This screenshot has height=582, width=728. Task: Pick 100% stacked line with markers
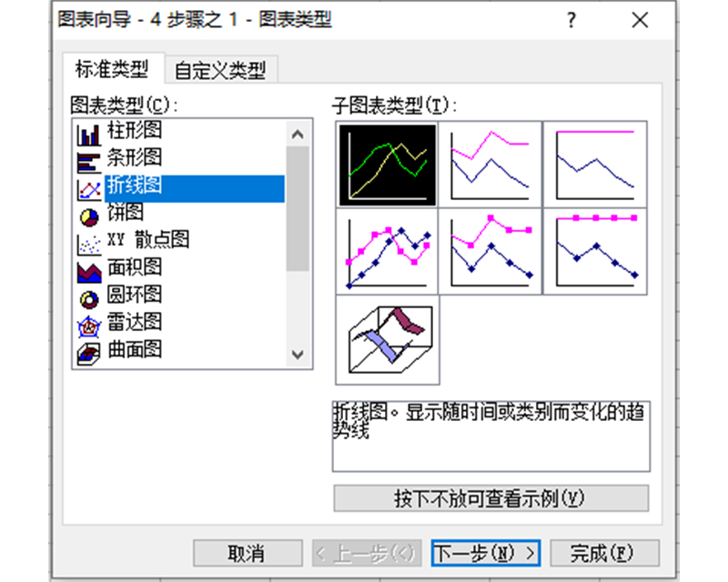click(x=595, y=252)
